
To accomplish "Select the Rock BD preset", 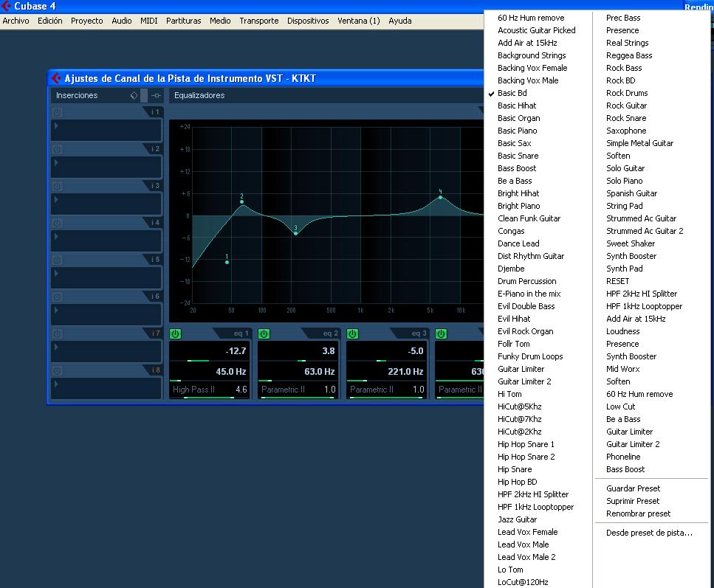I will 621,80.
